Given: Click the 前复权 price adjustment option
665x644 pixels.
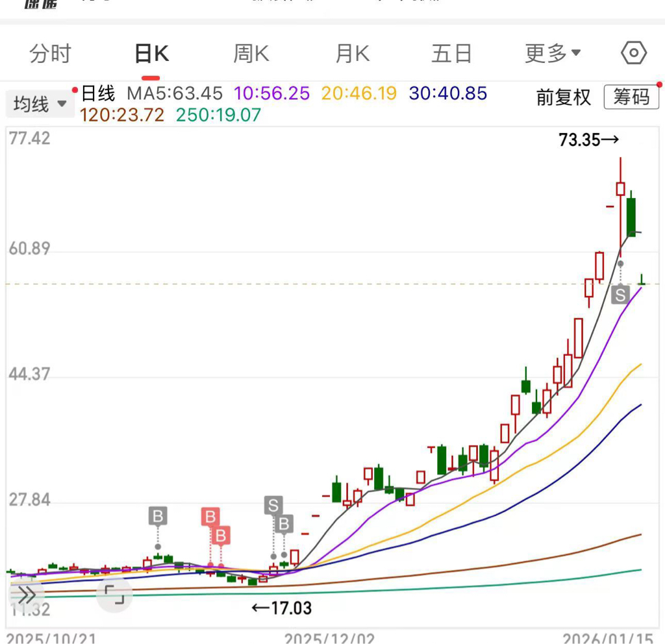Looking at the screenshot, I should (563, 97).
